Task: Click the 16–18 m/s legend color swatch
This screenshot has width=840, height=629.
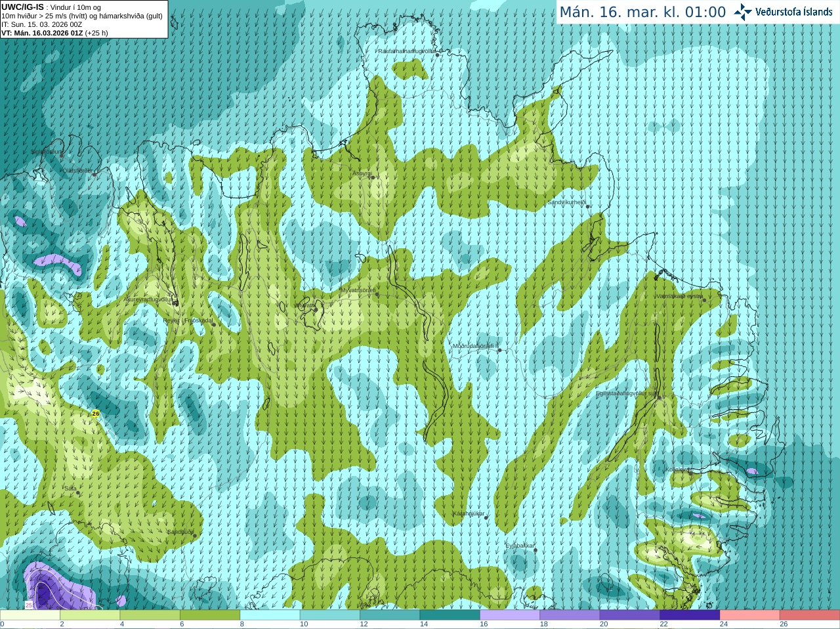Action: point(510,615)
